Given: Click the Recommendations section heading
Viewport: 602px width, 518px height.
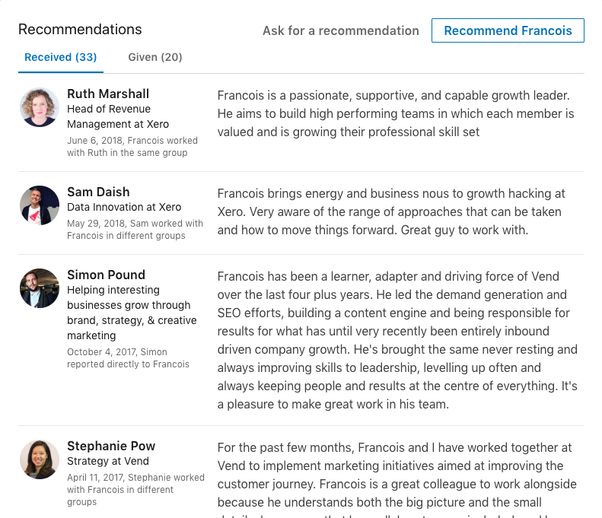Looking at the screenshot, I should click(80, 29).
